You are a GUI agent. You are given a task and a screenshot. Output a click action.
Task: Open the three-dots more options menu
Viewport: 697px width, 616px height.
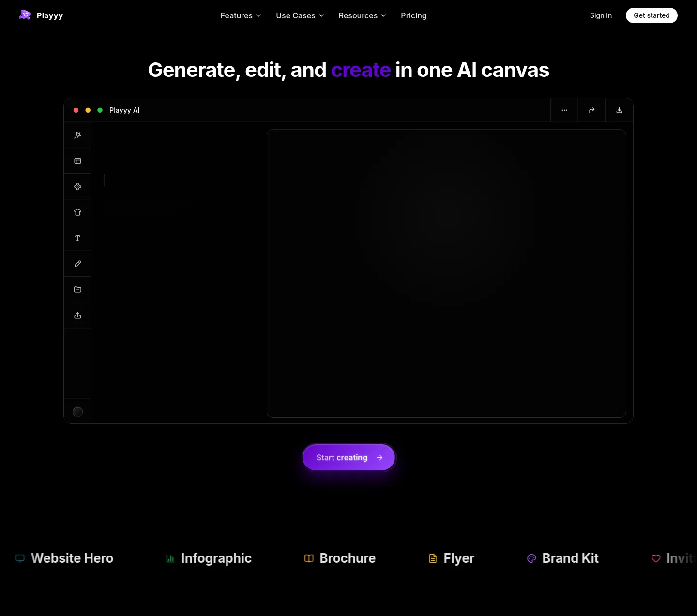tap(564, 110)
